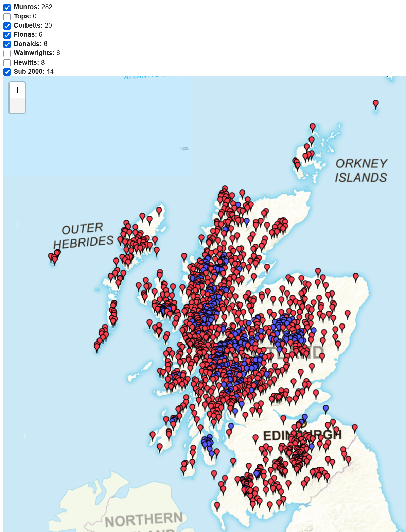Click the 'Tops: 0' label
This screenshot has height=532, width=406.
point(25,16)
